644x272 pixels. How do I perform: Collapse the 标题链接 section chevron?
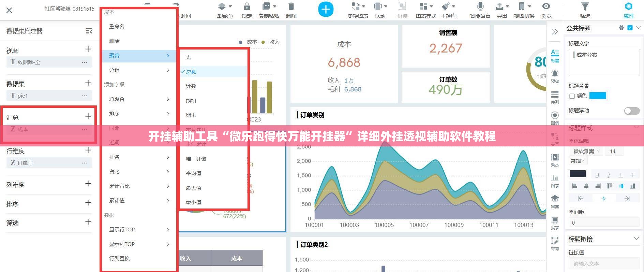[636, 238]
